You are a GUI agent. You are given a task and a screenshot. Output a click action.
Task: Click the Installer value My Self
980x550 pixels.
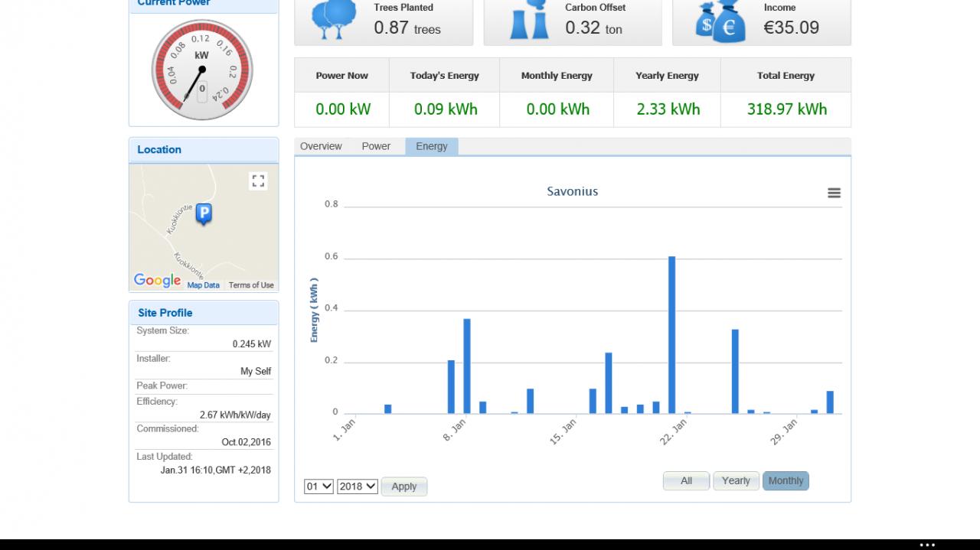(256, 372)
